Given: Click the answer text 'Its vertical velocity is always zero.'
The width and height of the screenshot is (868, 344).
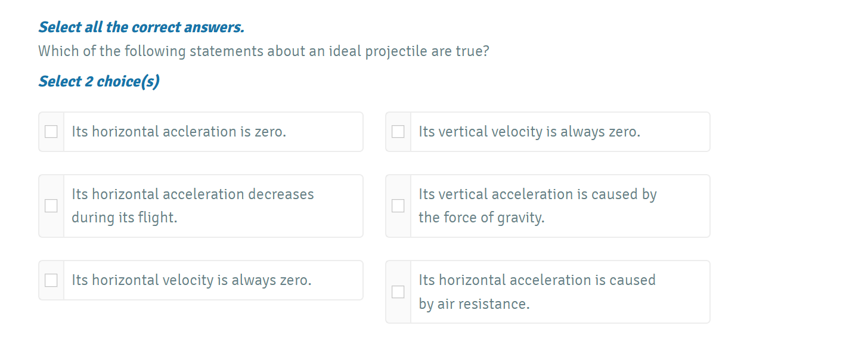Looking at the screenshot, I should point(529,132).
